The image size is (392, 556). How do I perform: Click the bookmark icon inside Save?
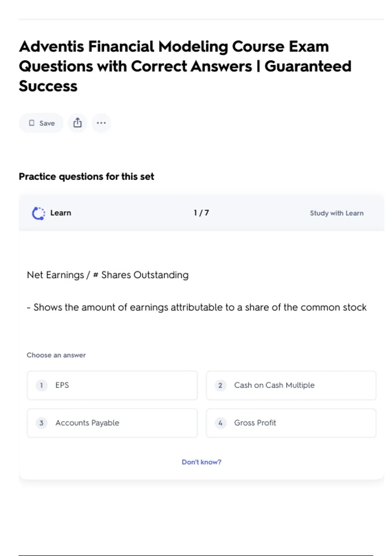point(32,123)
